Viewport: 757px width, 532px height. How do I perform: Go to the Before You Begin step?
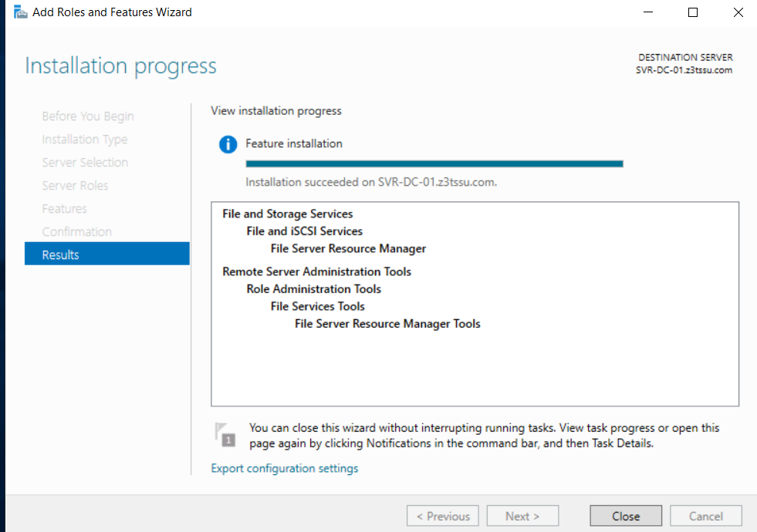click(x=88, y=116)
